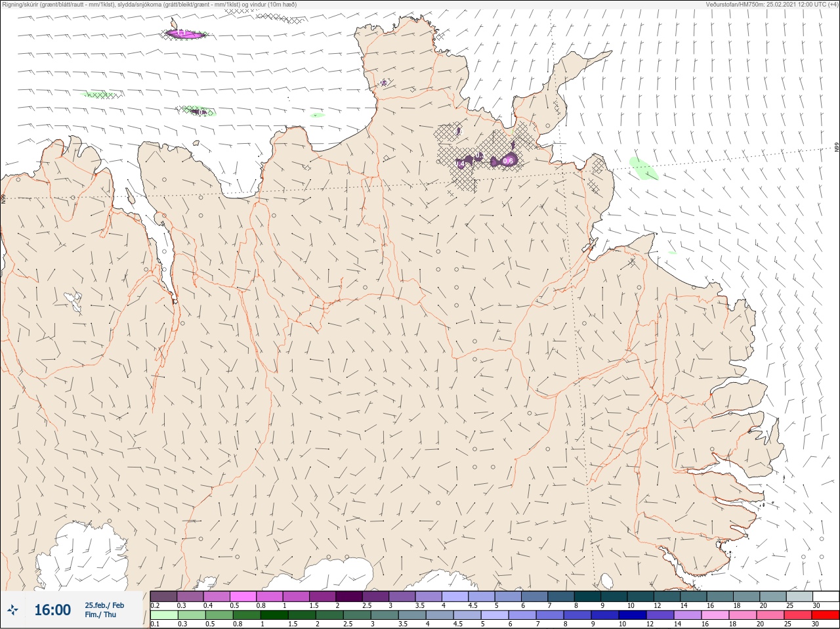The image size is (840, 629).
Task: Pick the pink rain swatch labeled 18
Action: [x=742, y=615]
